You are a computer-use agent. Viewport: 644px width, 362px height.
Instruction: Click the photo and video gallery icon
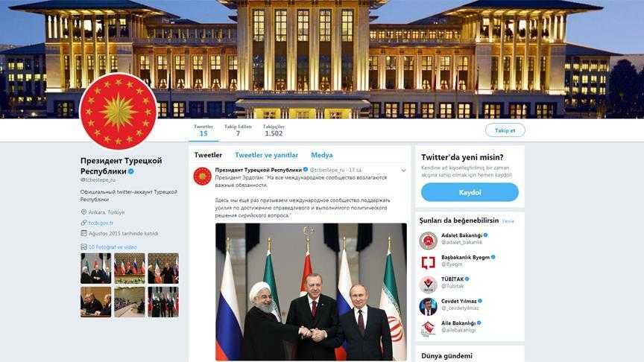[83, 247]
